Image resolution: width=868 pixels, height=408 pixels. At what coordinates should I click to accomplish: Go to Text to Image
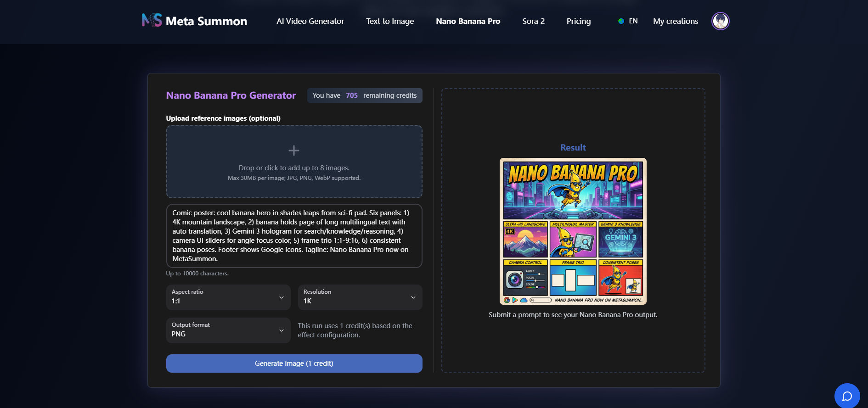pyautogui.click(x=390, y=21)
